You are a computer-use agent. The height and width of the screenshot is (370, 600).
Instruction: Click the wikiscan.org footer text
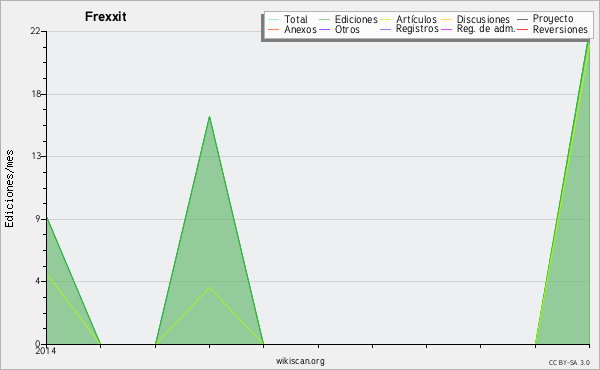(300, 361)
